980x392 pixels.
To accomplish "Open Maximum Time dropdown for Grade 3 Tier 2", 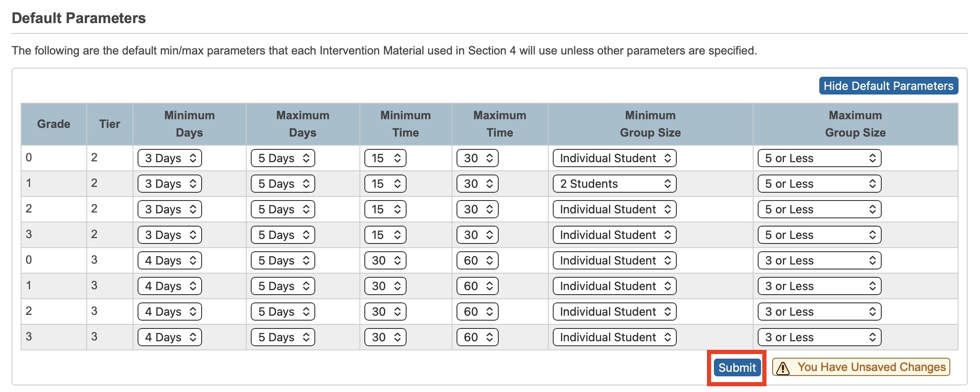I will tap(477, 235).
